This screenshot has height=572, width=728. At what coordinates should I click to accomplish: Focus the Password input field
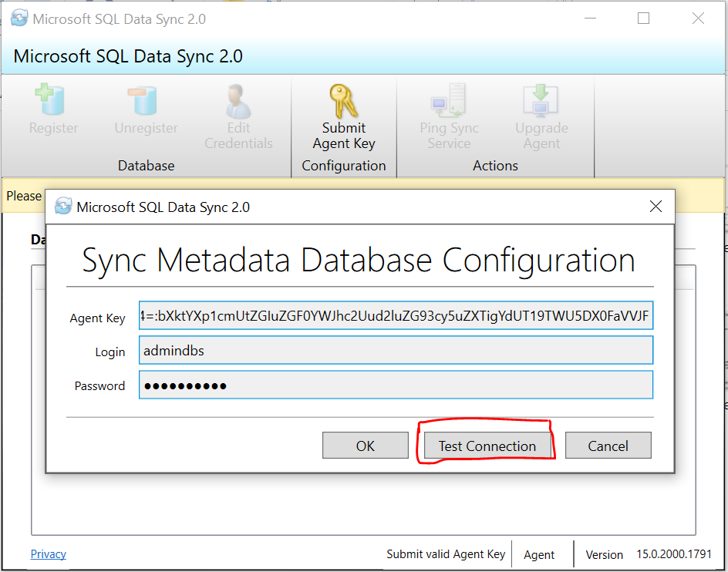[396, 385]
